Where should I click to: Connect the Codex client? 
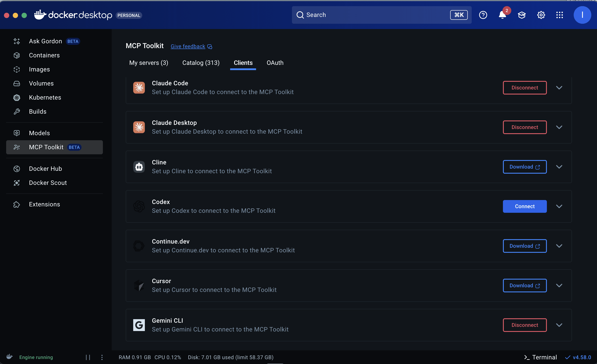(x=524, y=206)
